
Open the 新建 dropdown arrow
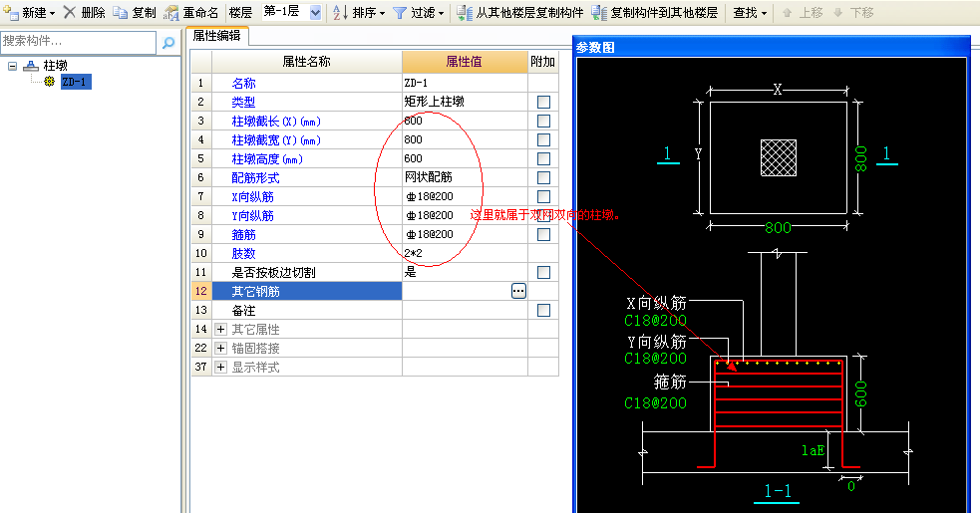[53, 13]
